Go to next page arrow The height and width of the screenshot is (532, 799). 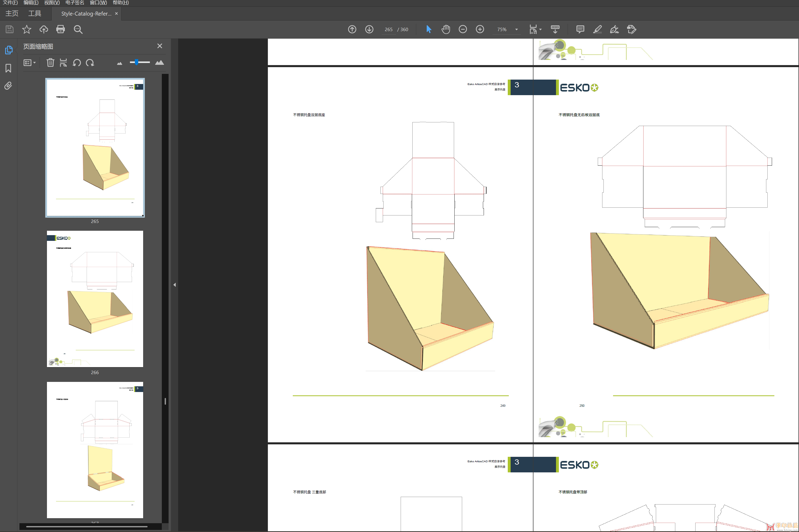coord(369,30)
